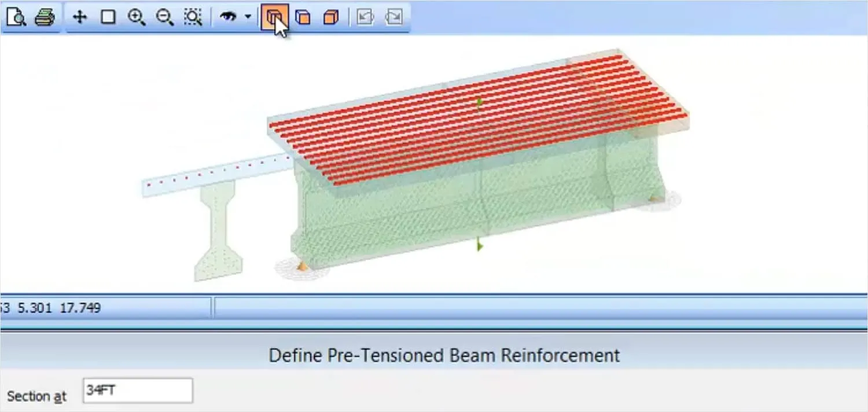Zoom to fit the entire model
Image resolution: width=868 pixels, height=412 pixels.
click(193, 17)
